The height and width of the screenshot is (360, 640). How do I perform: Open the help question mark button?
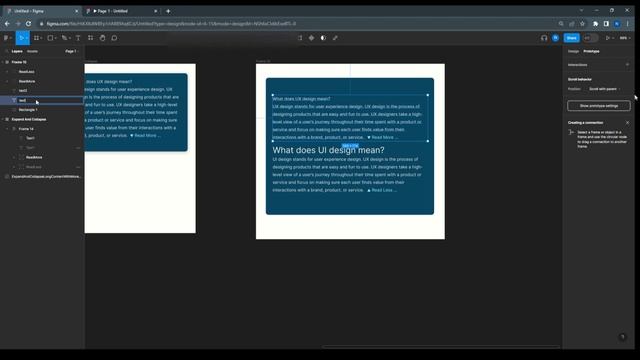pyautogui.click(x=622, y=337)
